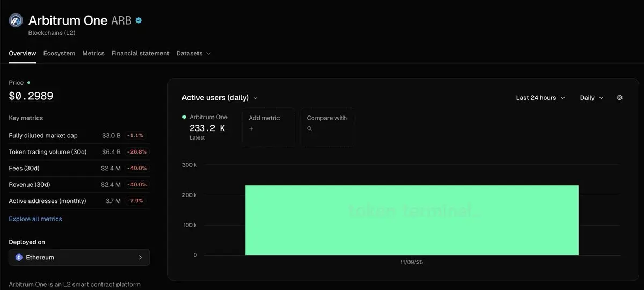Click the Revenue (30d) metric label
Image resolution: width=644 pixels, height=290 pixels.
point(30,184)
